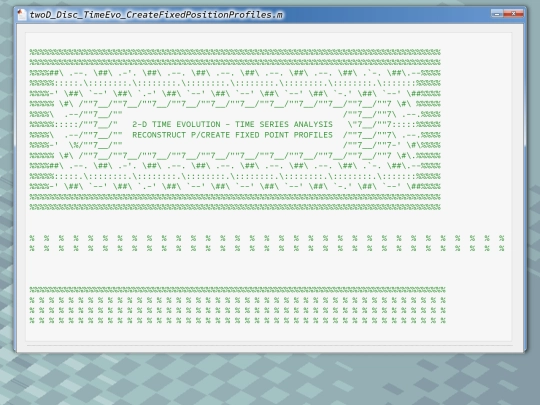The image size is (540, 405).
Task: Click the file icon in the title bar
Action: 22,14
